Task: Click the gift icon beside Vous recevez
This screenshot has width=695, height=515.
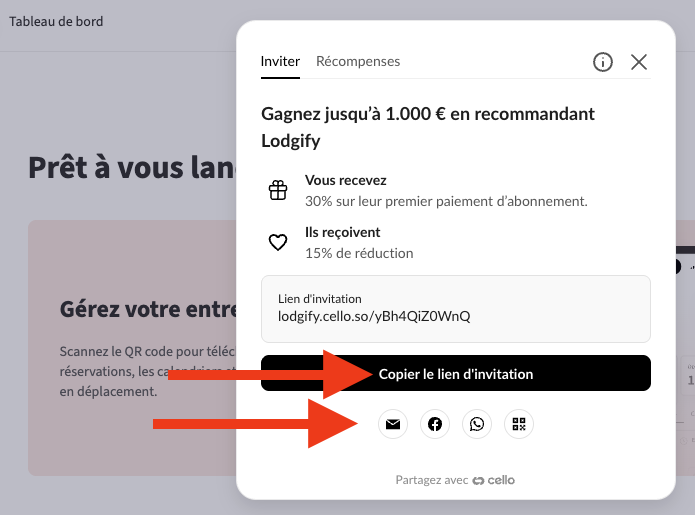Action: [x=278, y=190]
